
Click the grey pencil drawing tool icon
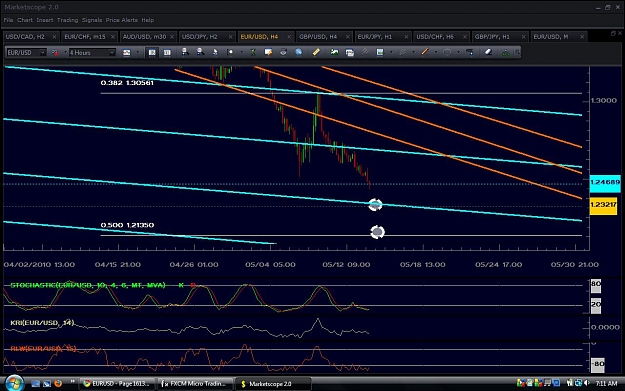[403, 52]
